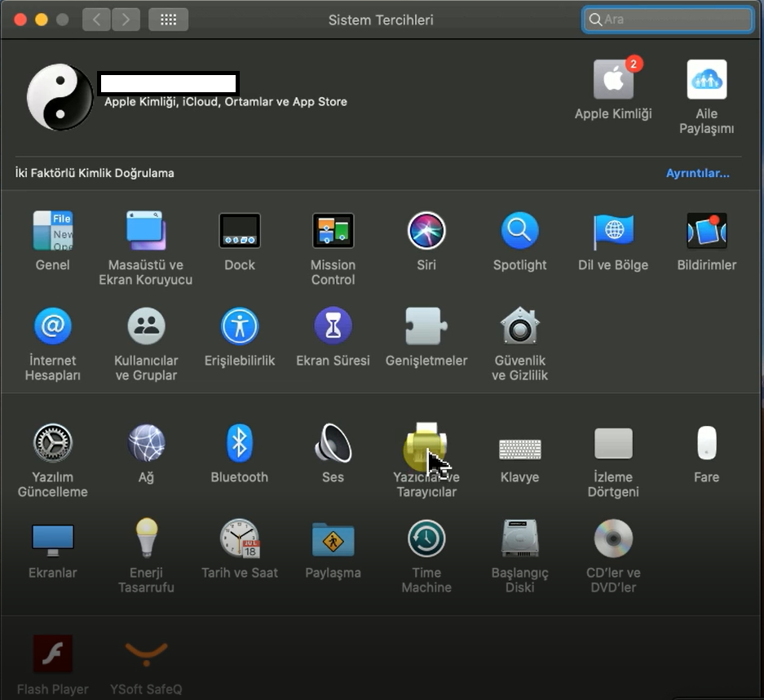Open the Bluetooth preferences pane
The height and width of the screenshot is (700, 764).
click(x=239, y=445)
